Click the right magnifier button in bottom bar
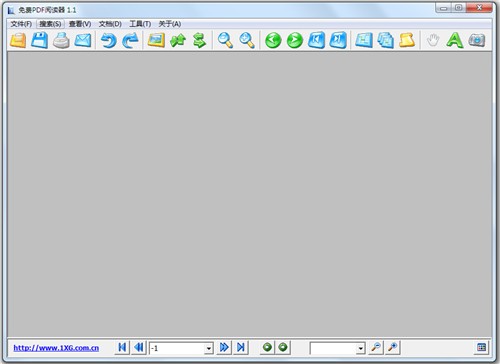 click(x=393, y=348)
